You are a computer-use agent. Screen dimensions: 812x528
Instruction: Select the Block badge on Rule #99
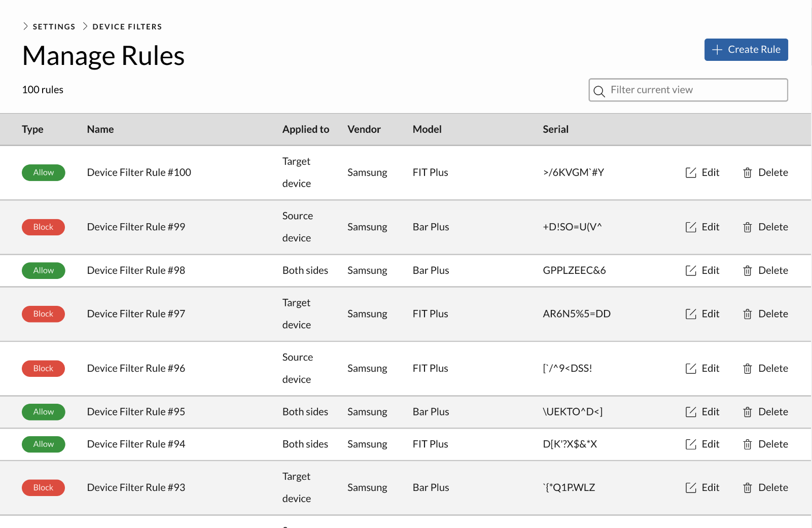tap(43, 227)
